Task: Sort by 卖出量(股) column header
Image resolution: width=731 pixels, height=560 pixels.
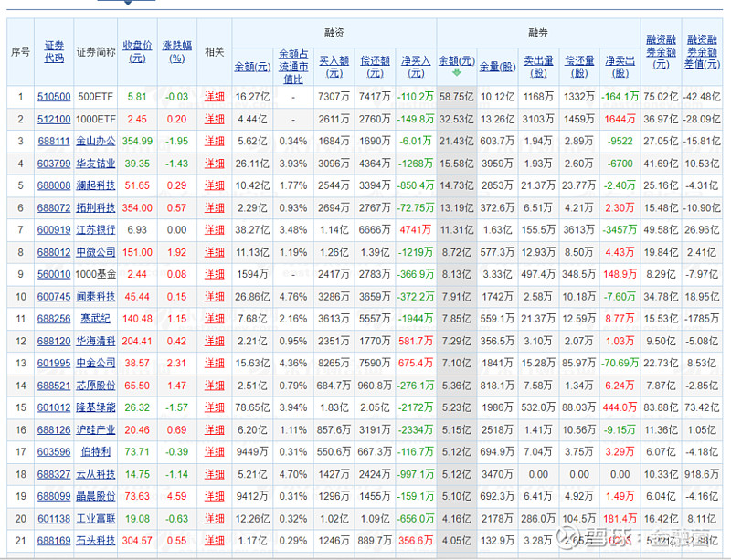Action: [538, 67]
